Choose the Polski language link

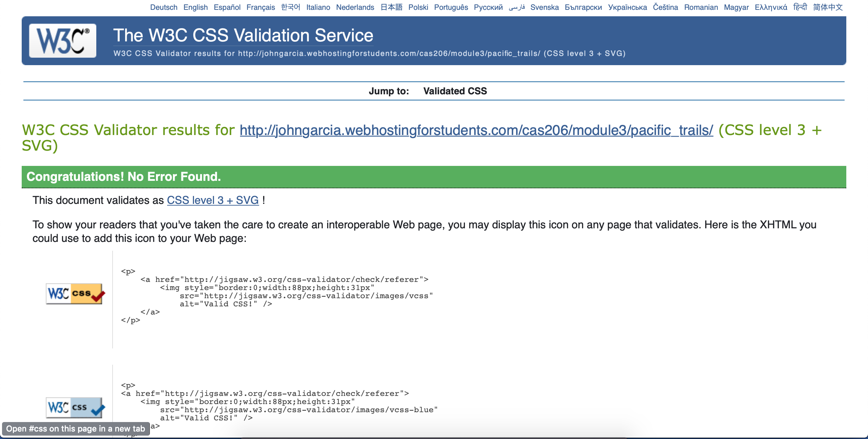418,7
